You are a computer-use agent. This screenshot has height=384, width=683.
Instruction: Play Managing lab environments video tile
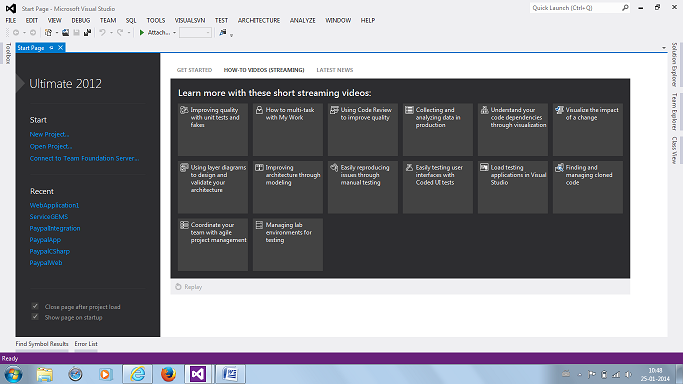(288, 245)
